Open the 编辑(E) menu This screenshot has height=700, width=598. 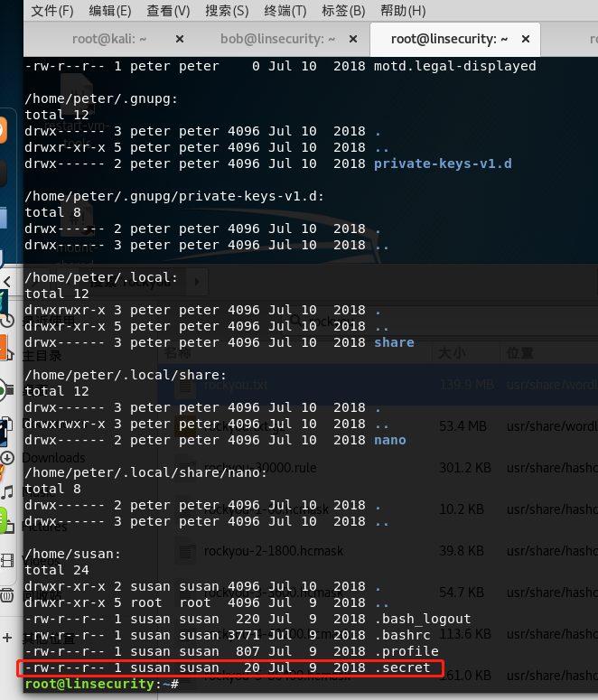click(x=110, y=10)
